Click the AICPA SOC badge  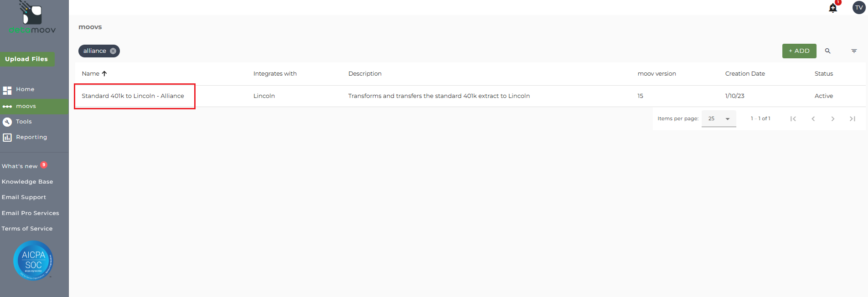click(33, 260)
